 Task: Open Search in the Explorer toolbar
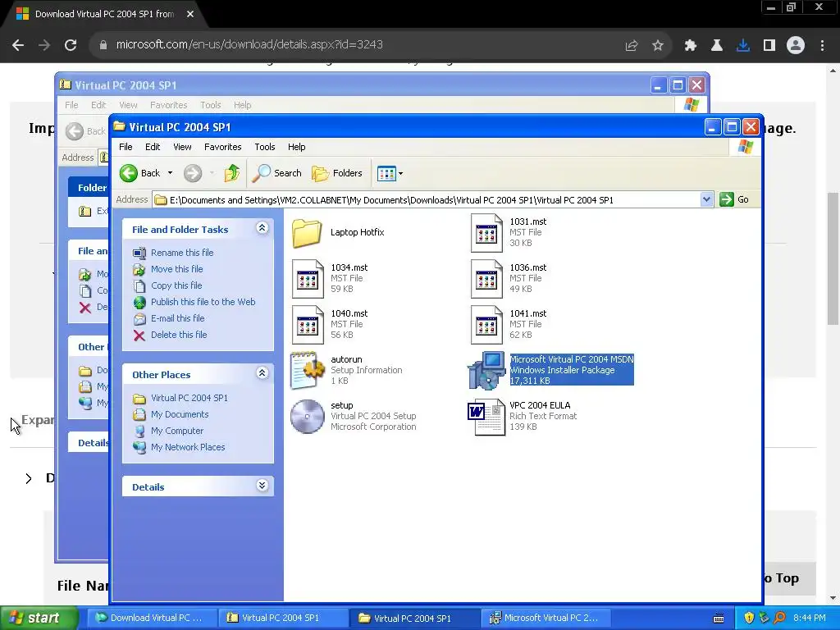277,173
